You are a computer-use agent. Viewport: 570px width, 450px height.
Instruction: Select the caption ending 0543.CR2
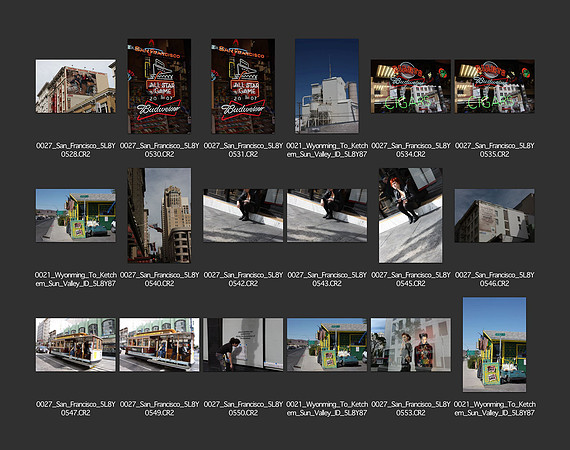(327, 279)
